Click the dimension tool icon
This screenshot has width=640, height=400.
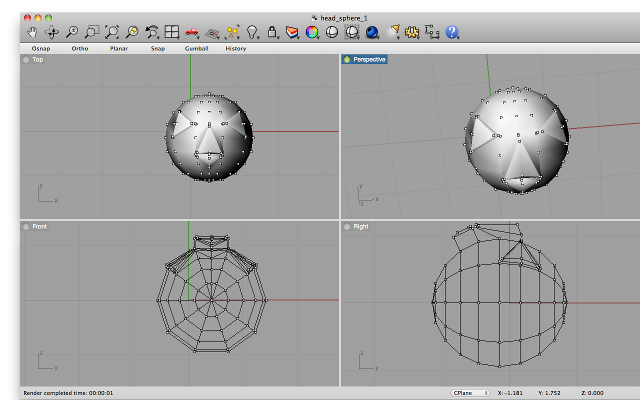(x=432, y=32)
